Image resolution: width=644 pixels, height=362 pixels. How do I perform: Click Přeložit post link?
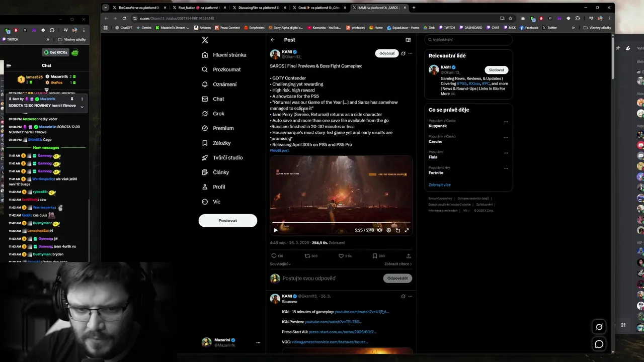point(279,150)
